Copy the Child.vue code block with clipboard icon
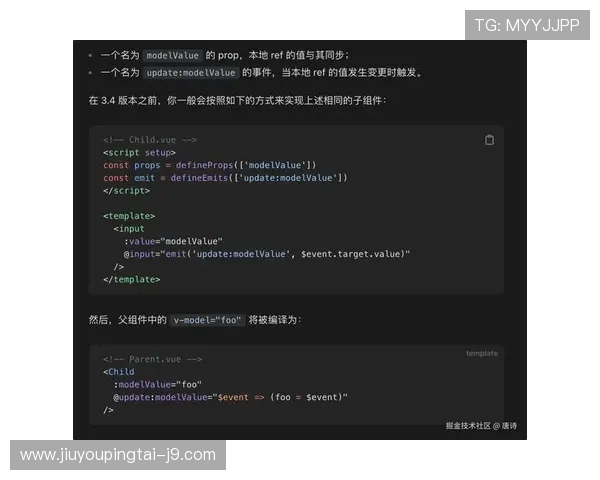This screenshot has width=600, height=480. 489,140
